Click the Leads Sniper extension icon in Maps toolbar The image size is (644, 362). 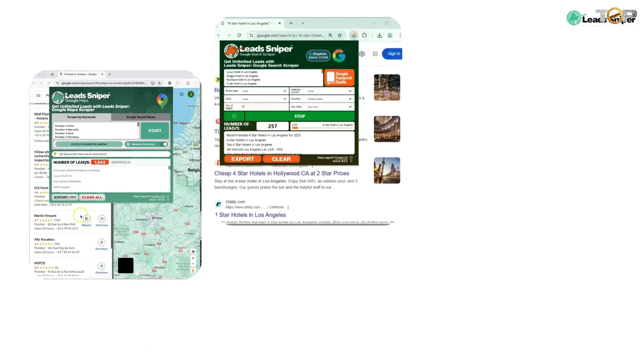[x=170, y=83]
